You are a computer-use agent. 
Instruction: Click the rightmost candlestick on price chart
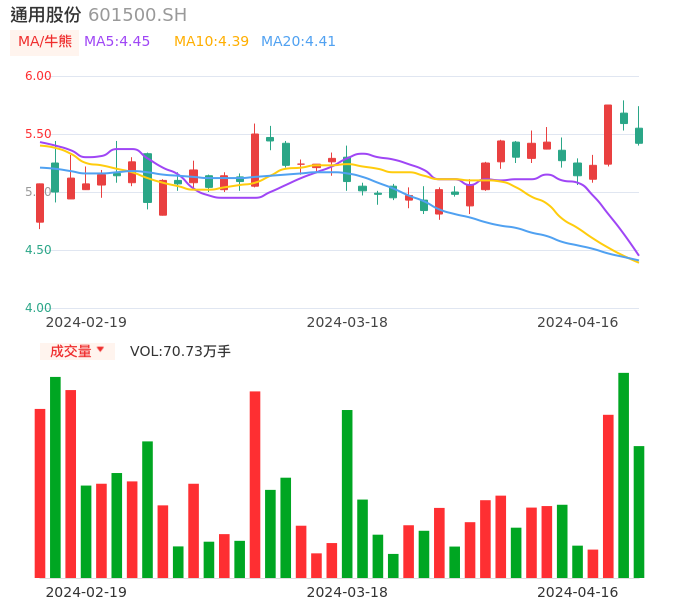point(639,135)
